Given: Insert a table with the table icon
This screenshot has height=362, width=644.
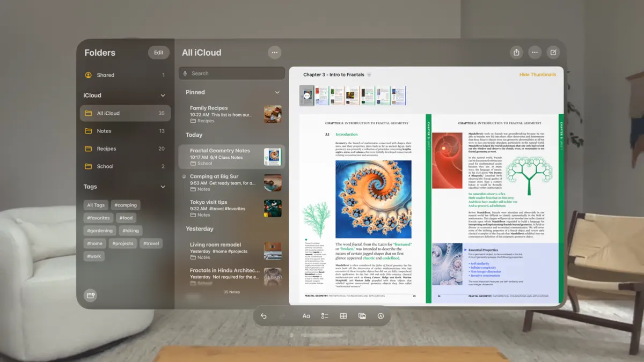Looking at the screenshot, I should point(343,316).
